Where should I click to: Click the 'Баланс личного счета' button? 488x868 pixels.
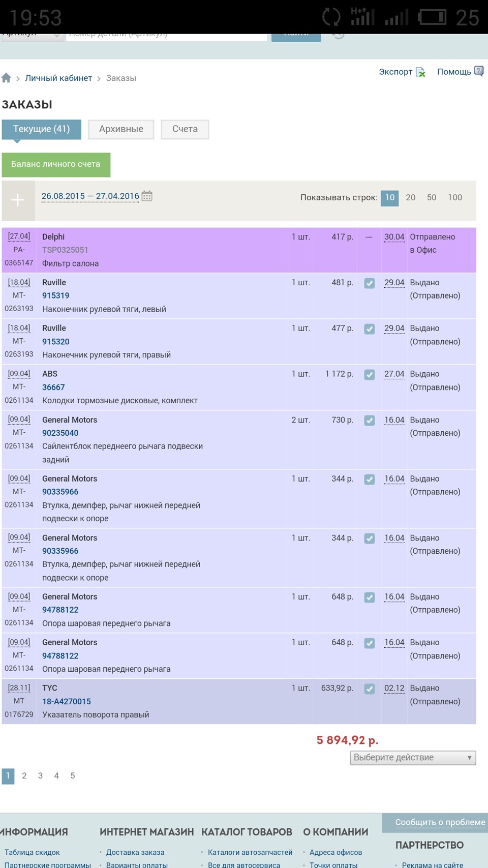pyautogui.click(x=56, y=164)
